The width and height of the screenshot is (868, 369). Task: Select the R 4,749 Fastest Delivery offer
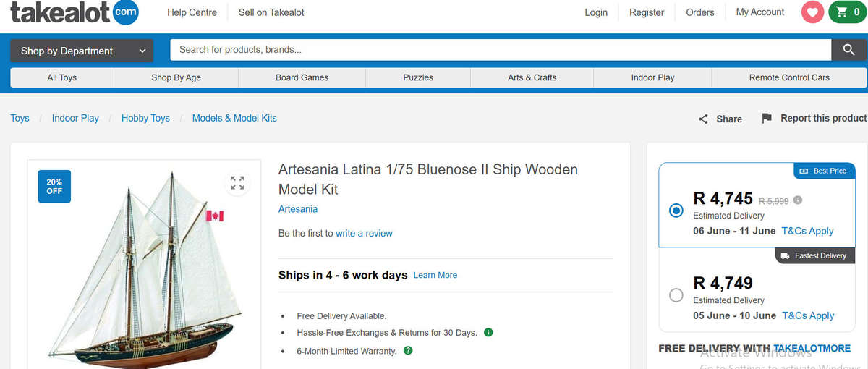coord(676,295)
